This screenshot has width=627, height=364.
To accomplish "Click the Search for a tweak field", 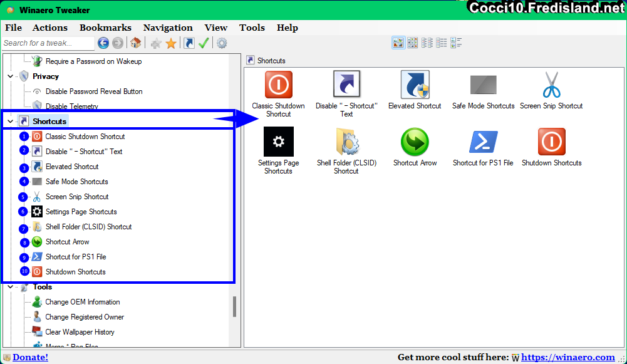I will coord(48,43).
